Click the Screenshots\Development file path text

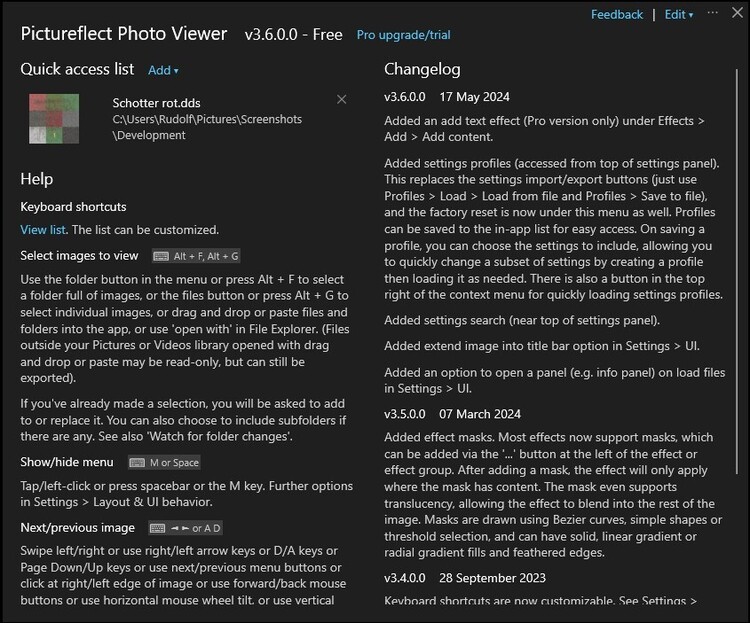click(x=207, y=127)
